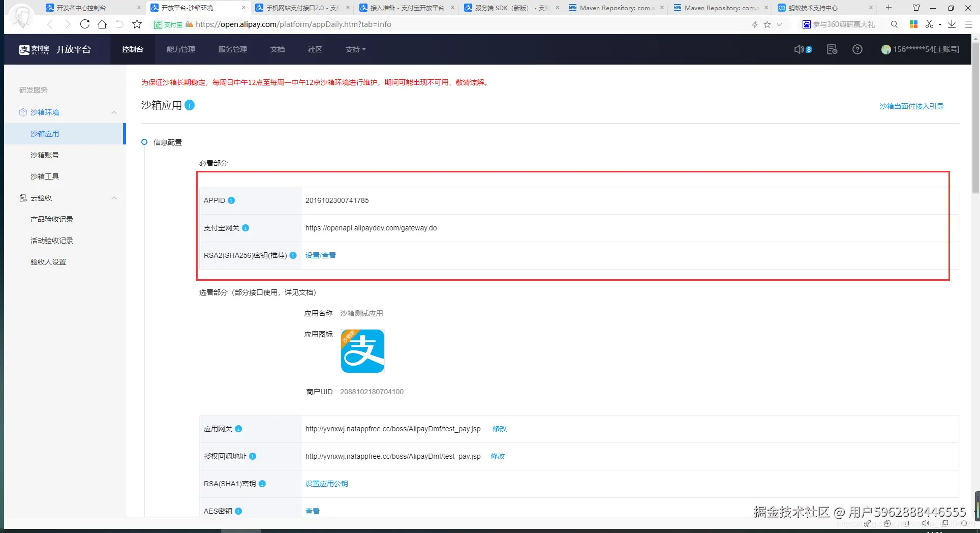Image resolution: width=980 pixels, height=533 pixels.
Task: Click the help question mark icon
Action: [x=857, y=49]
